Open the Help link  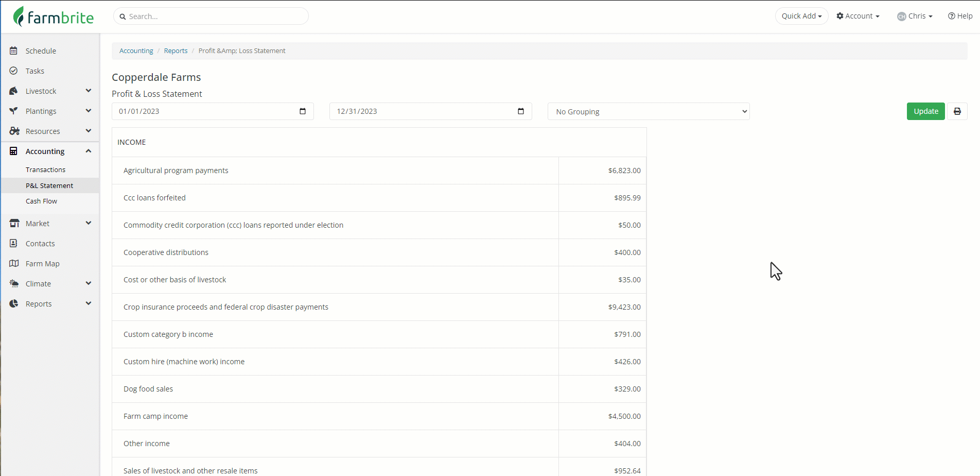point(960,16)
